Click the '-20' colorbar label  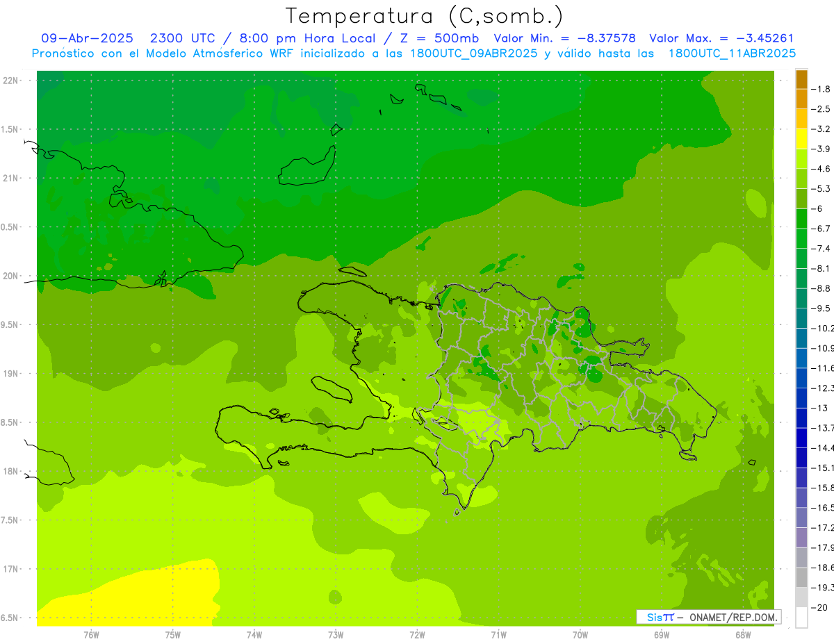819,607
